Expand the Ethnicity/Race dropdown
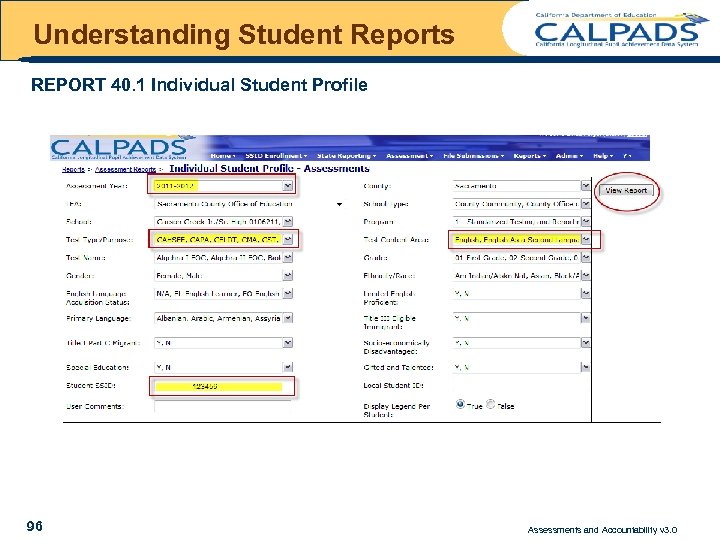720x540 pixels. (585, 276)
